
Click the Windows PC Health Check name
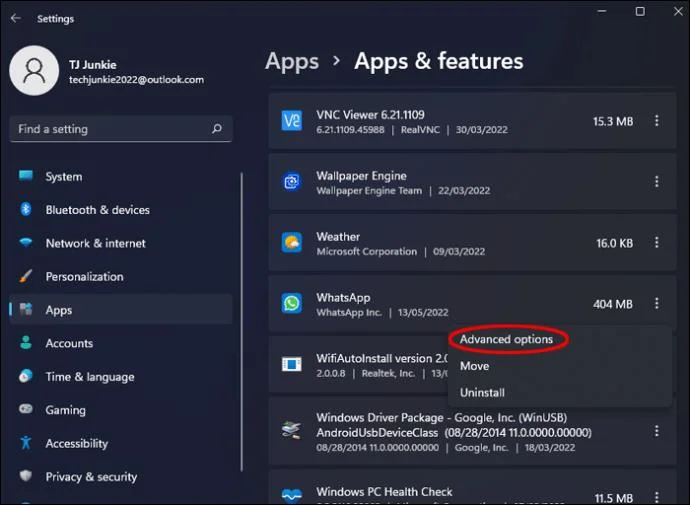point(384,491)
